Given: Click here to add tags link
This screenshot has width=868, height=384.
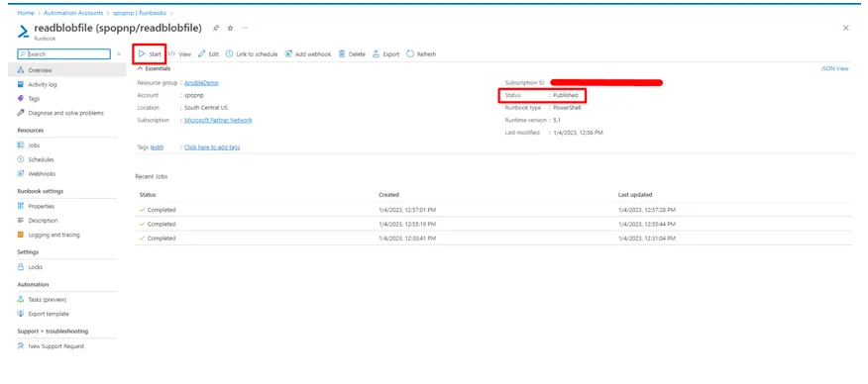Looking at the screenshot, I should (x=212, y=147).
